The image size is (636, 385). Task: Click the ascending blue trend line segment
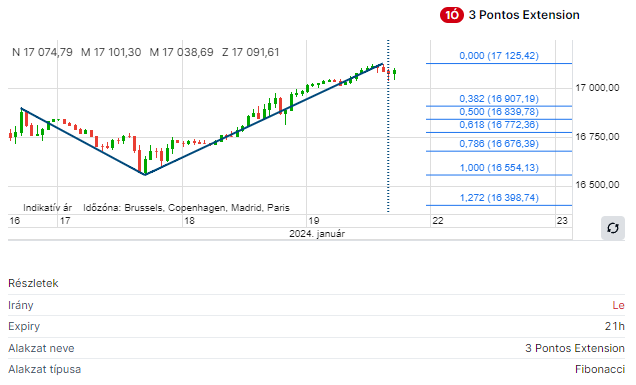(x=264, y=119)
